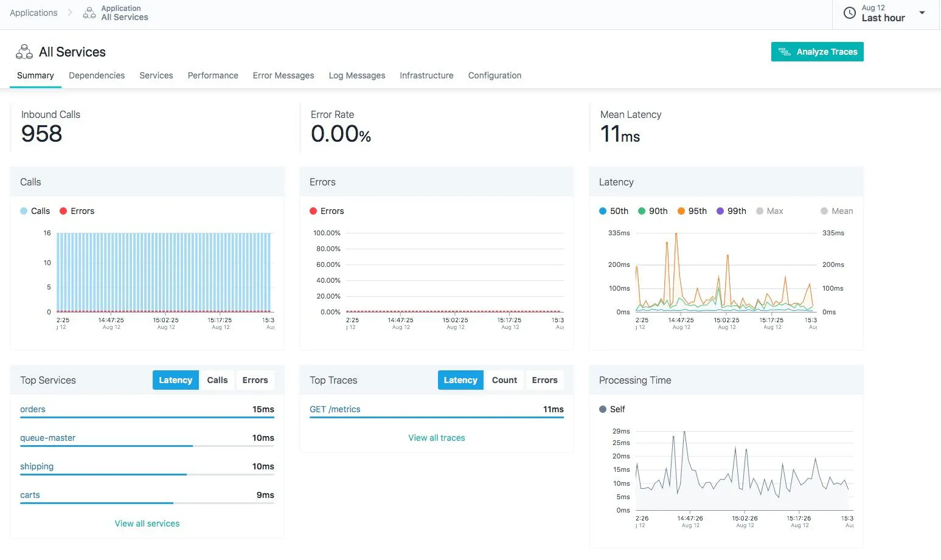Click the clock icon in time picker
Screen dimensions: 941x560
pyautogui.click(x=849, y=13)
